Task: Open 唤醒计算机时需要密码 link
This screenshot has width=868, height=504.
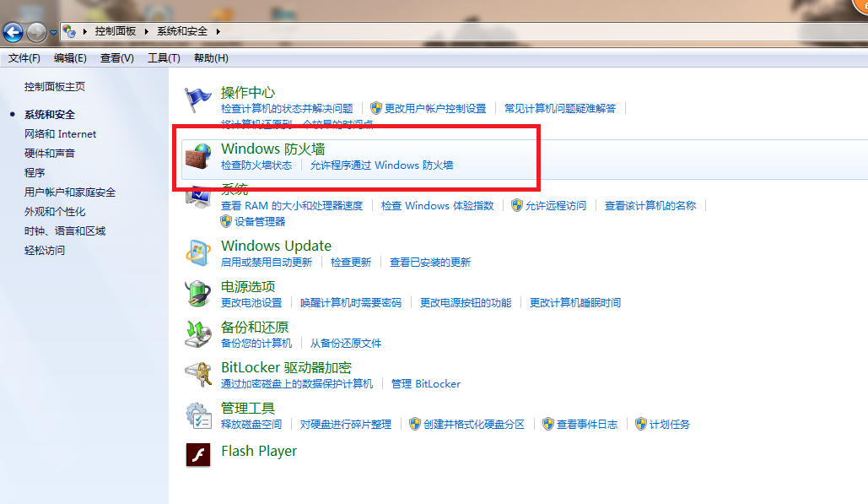Action: (x=351, y=303)
